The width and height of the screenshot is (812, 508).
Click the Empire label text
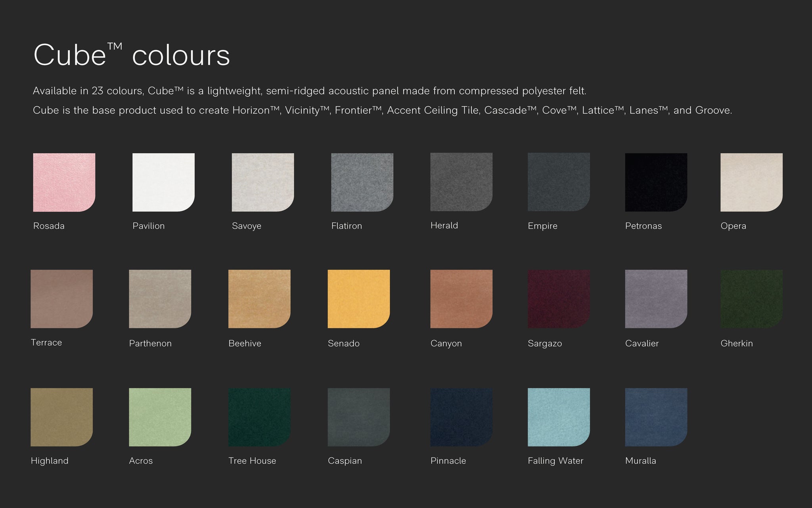[542, 226]
